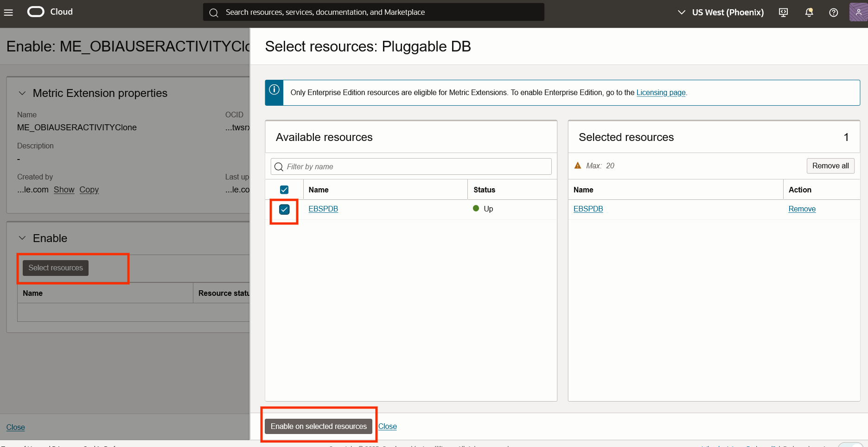The width and height of the screenshot is (868, 447).
Task: Open the Help question mark menu
Action: pos(833,13)
